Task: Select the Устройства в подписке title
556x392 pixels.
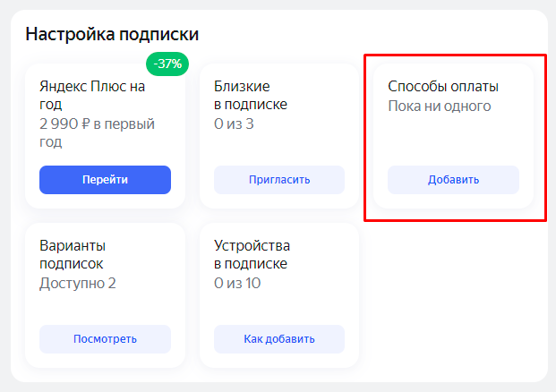Action: (252, 254)
